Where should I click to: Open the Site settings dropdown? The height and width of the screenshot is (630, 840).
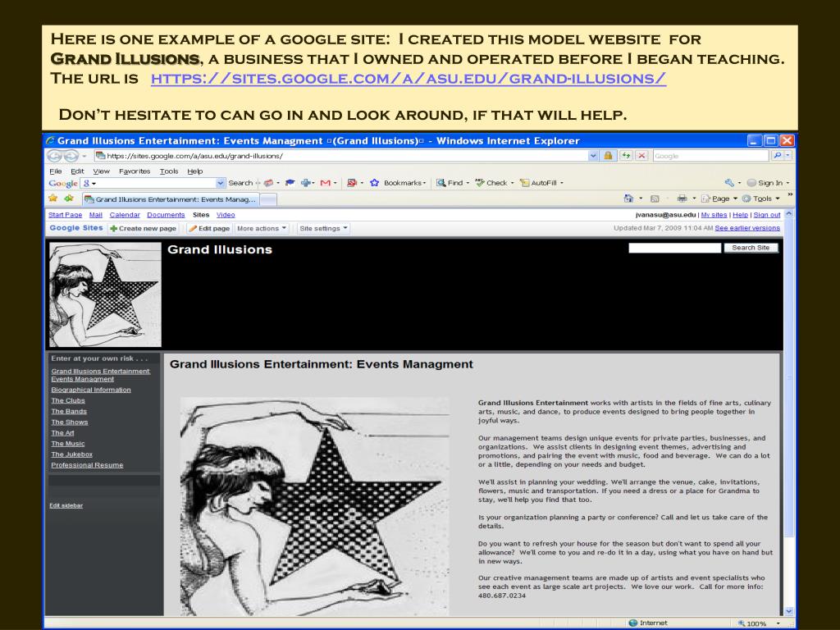(323, 228)
